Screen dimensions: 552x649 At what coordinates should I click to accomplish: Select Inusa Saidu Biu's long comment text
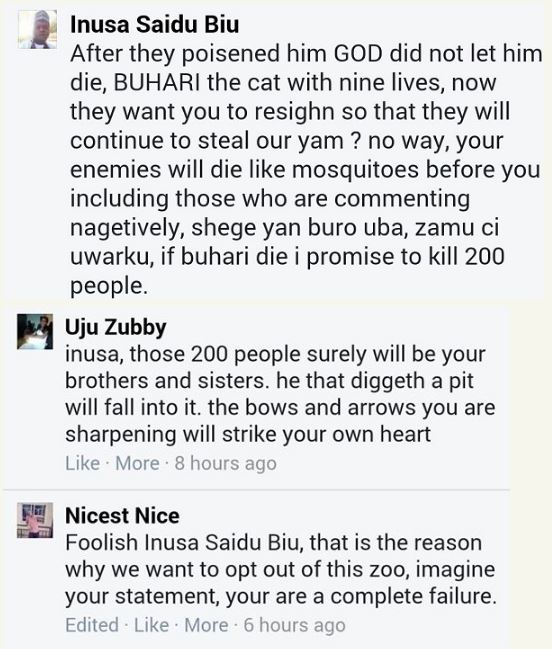point(306,170)
